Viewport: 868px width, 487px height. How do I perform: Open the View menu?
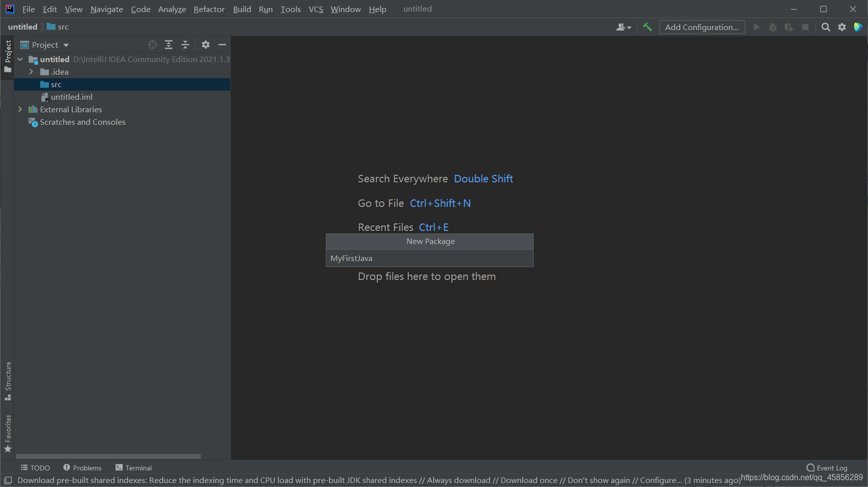point(74,9)
